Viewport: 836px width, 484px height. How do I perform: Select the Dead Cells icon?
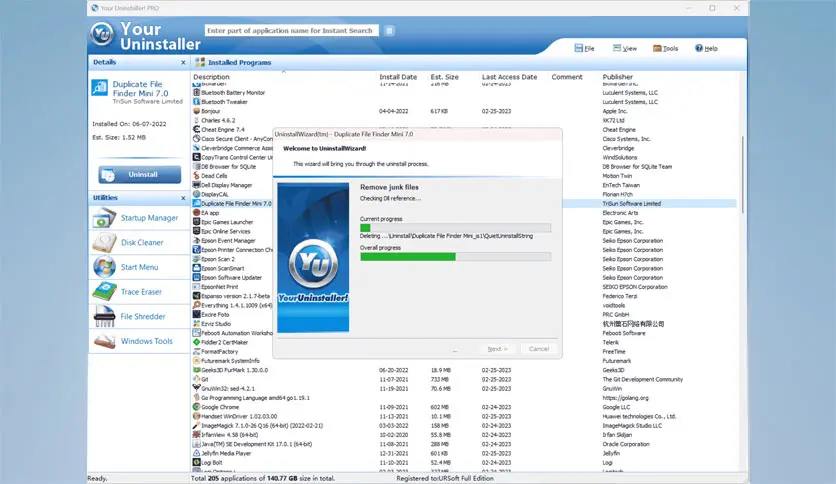(196, 176)
